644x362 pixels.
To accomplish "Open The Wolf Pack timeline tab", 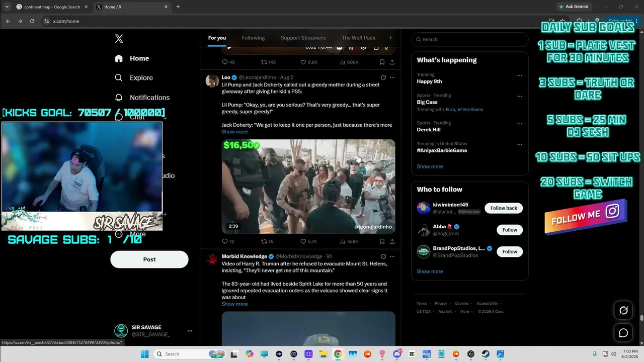I will point(358,38).
